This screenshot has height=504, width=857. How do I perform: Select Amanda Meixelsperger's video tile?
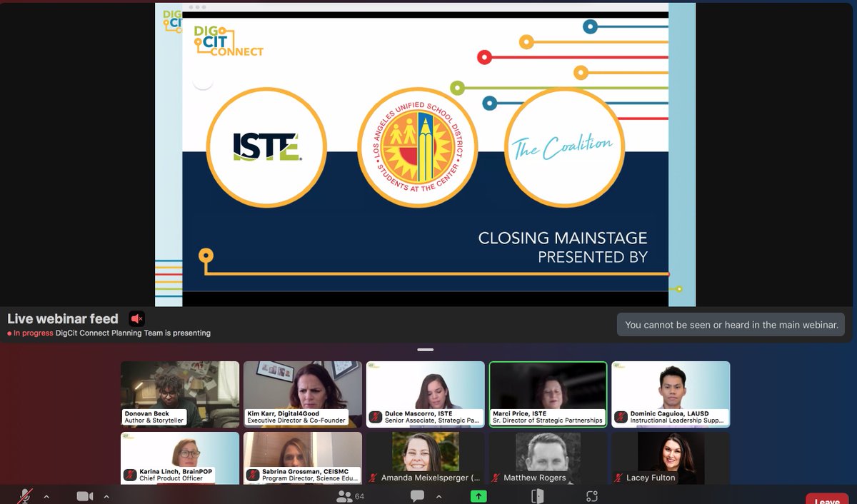(x=426, y=458)
